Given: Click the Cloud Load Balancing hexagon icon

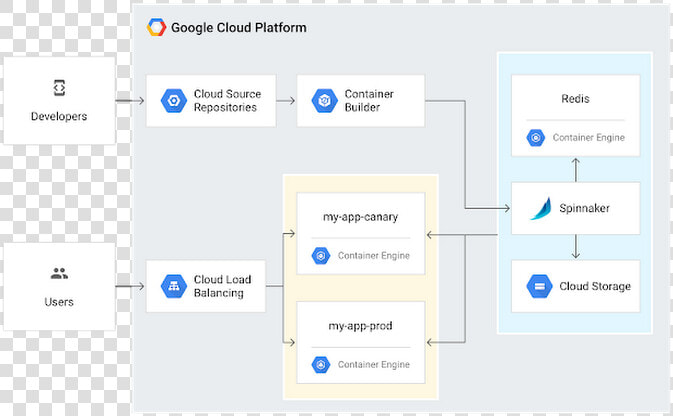Looking at the screenshot, I should coord(174,286).
